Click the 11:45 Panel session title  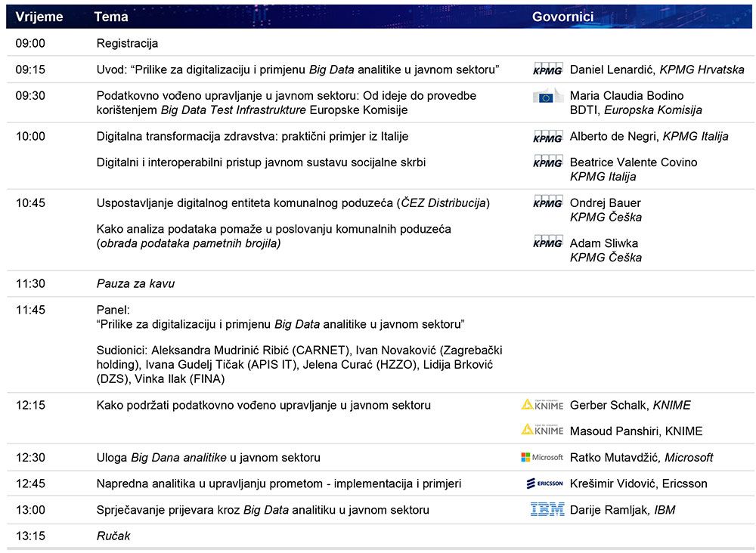coord(280,324)
